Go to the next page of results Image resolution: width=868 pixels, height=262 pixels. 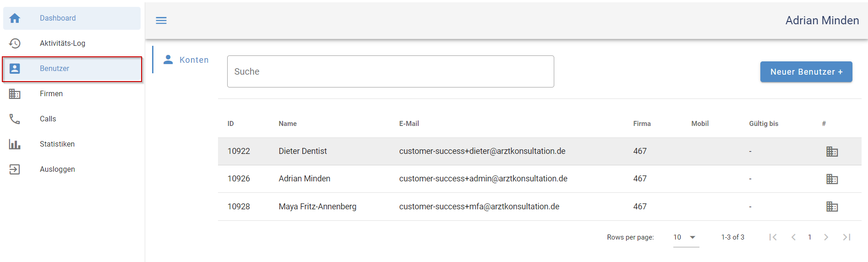click(826, 237)
